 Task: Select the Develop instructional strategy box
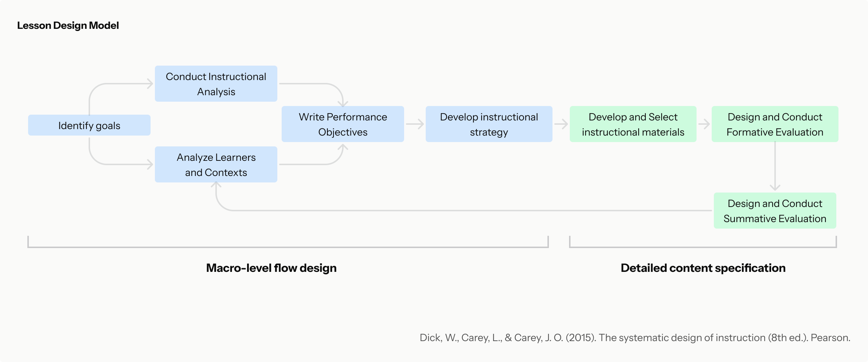[x=489, y=124]
